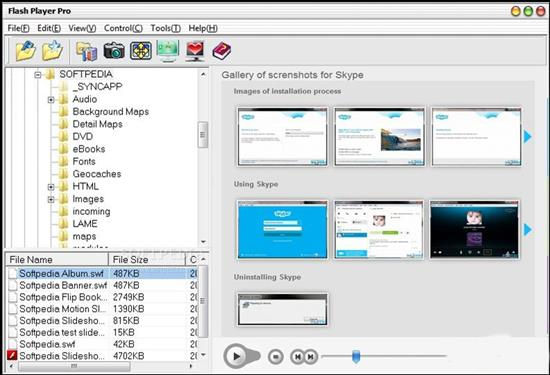Click file list horizontal scroll right arrow

click(x=190, y=366)
